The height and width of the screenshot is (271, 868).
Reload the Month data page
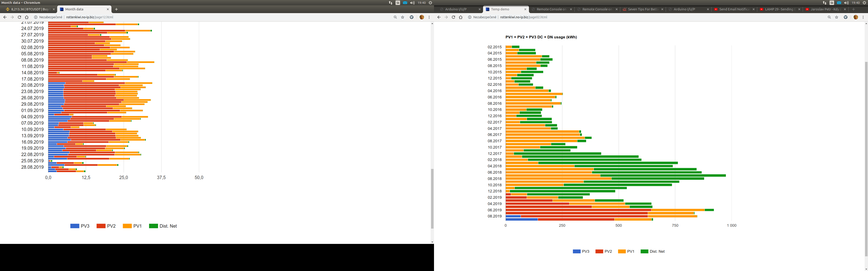19,17
